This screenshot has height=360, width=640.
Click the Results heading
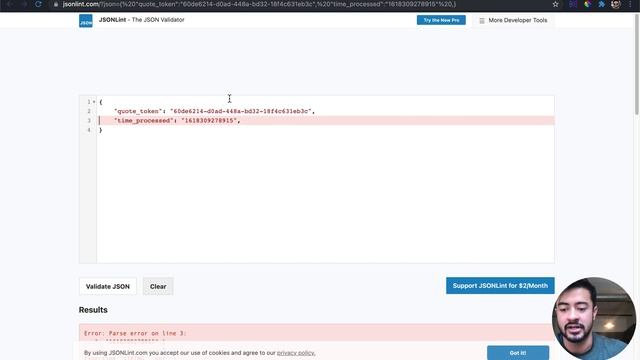[x=93, y=310]
